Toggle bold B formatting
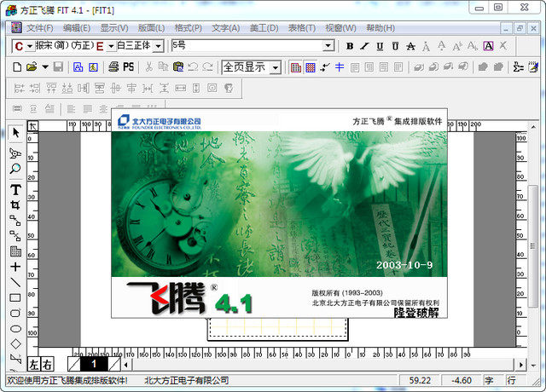Screen dimensions: 546x392 [x=350, y=46]
